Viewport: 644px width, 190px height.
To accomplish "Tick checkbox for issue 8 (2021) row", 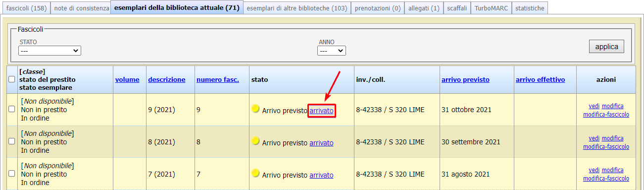I will coord(12,141).
